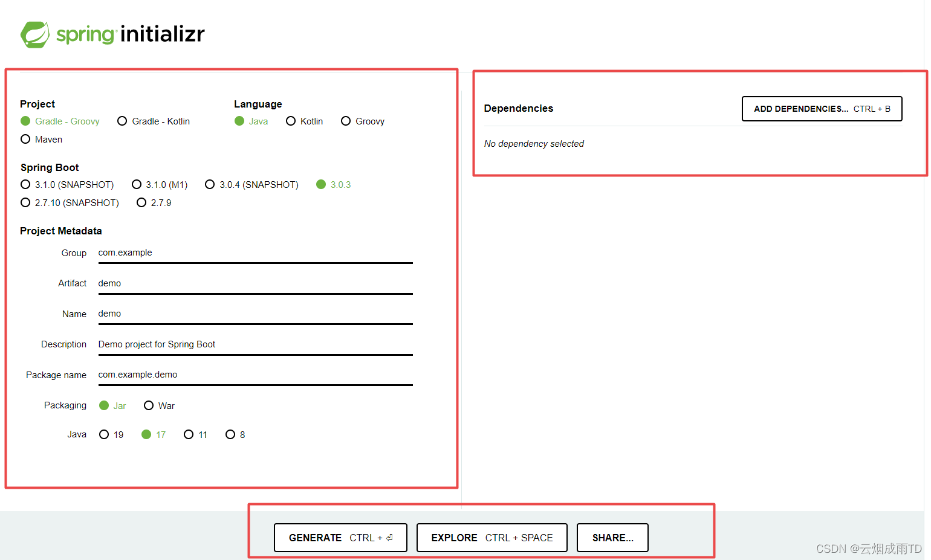Click the Project section heading
931x560 pixels.
(37, 105)
